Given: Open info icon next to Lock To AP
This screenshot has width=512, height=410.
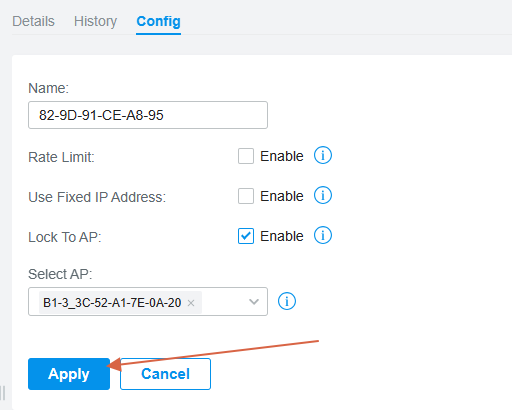Looking at the screenshot, I should (323, 235).
